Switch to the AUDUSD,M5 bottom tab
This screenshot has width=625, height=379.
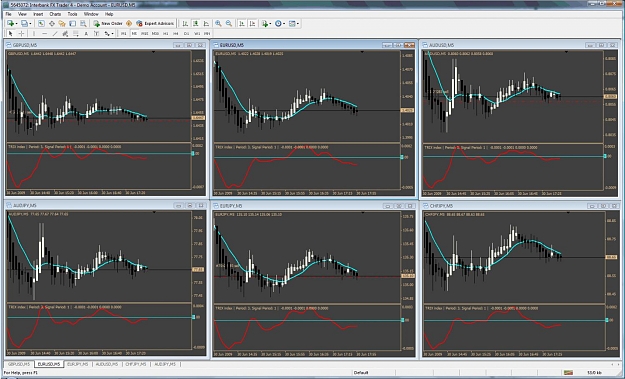tap(106, 364)
